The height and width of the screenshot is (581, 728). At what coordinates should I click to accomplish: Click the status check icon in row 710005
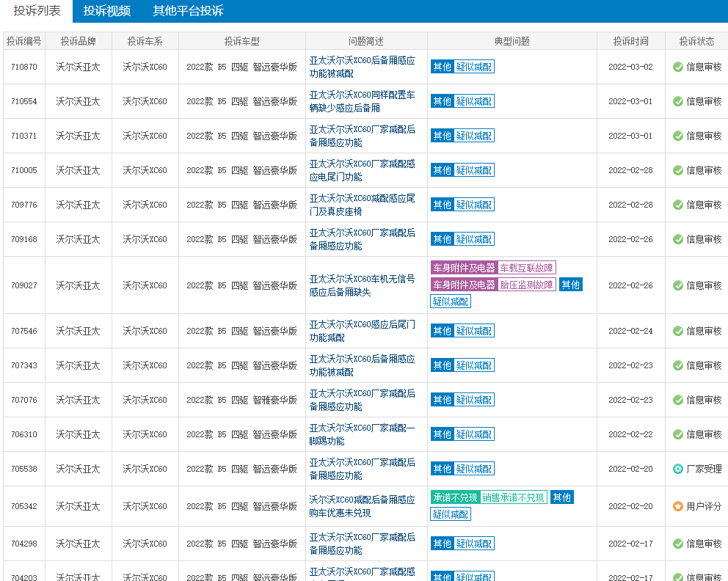coord(678,170)
